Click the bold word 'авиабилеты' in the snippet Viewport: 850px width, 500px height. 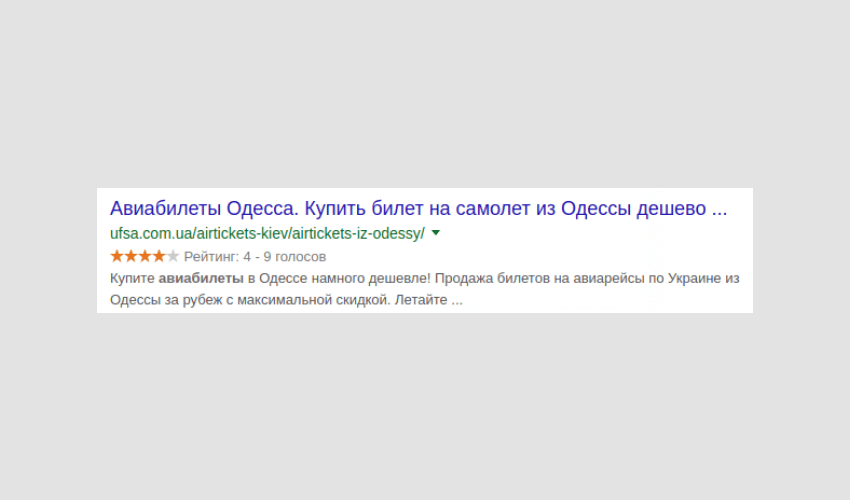(x=201, y=278)
